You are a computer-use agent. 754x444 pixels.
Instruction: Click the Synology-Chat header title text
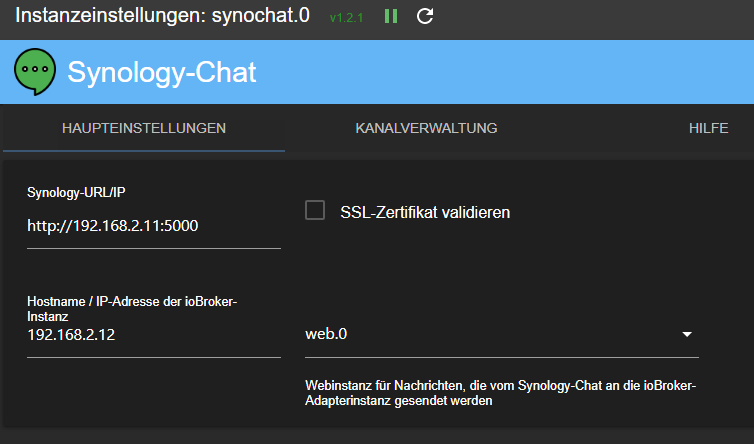pyautogui.click(x=162, y=72)
